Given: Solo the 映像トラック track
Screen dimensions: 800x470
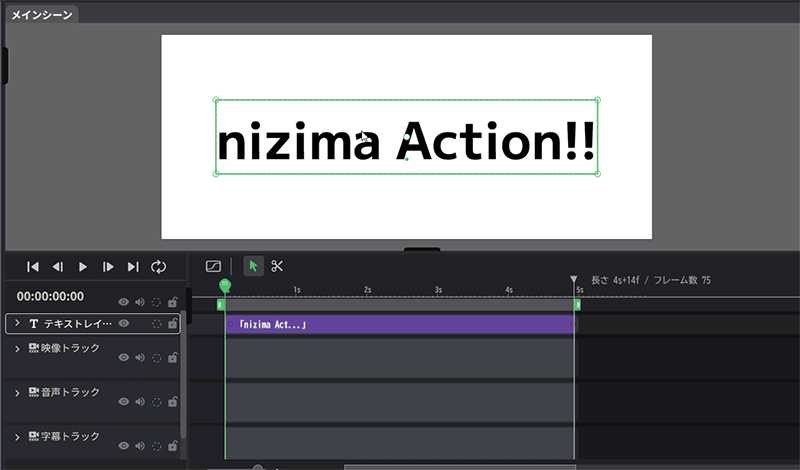Looking at the screenshot, I should pyautogui.click(x=156, y=358).
